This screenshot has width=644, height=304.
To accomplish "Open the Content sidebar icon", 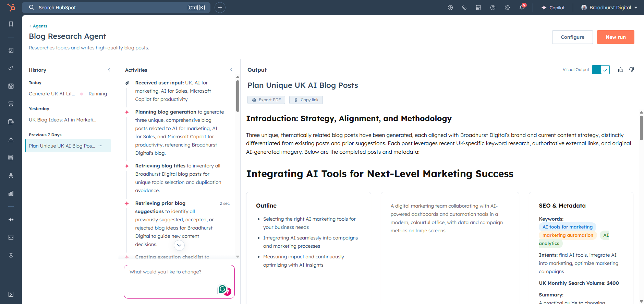I will 11,86.
